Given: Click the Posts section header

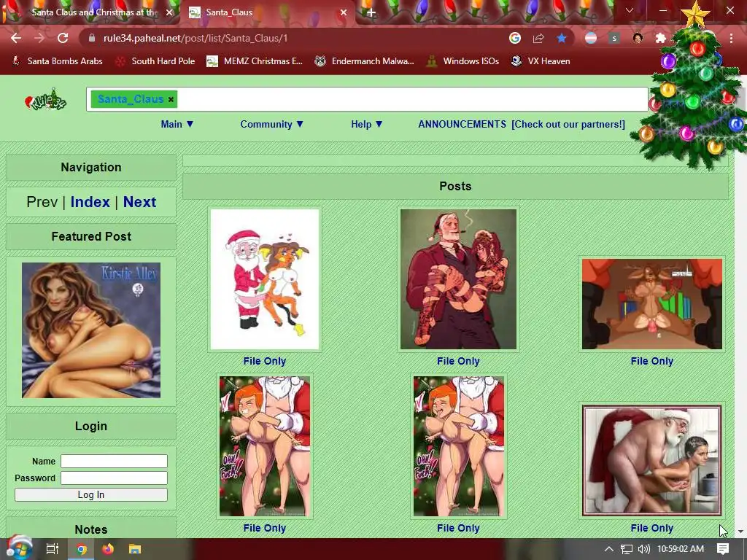Looking at the screenshot, I should coord(455,186).
